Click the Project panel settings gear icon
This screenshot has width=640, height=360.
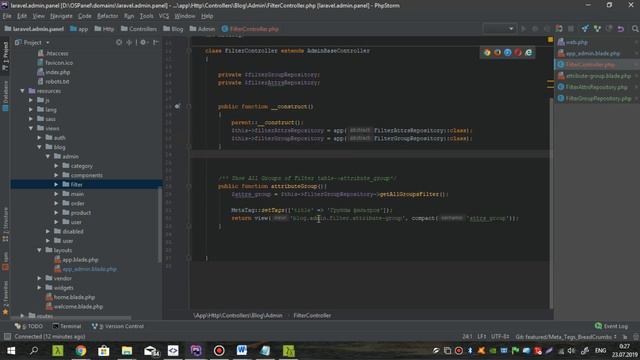(x=143, y=42)
